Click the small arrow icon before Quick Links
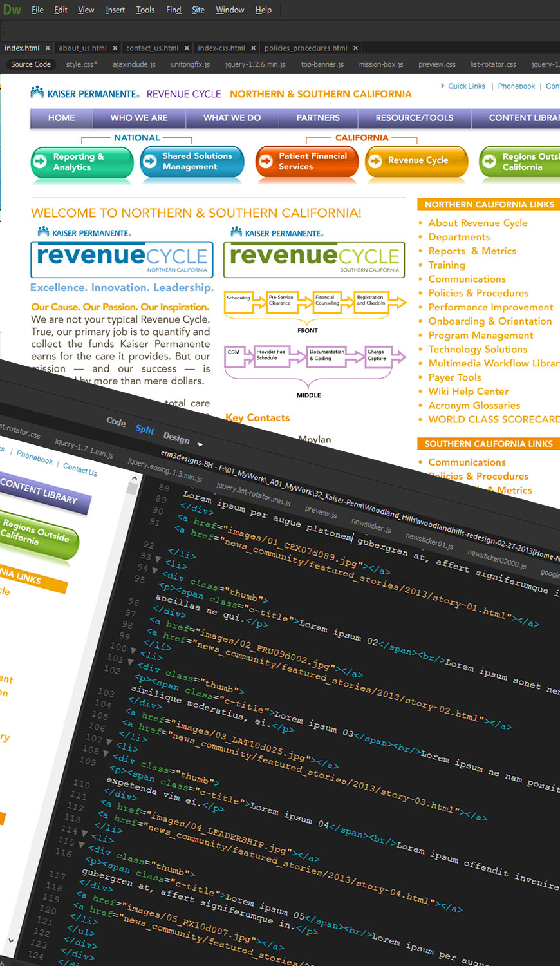The height and width of the screenshot is (966, 560). [443, 86]
